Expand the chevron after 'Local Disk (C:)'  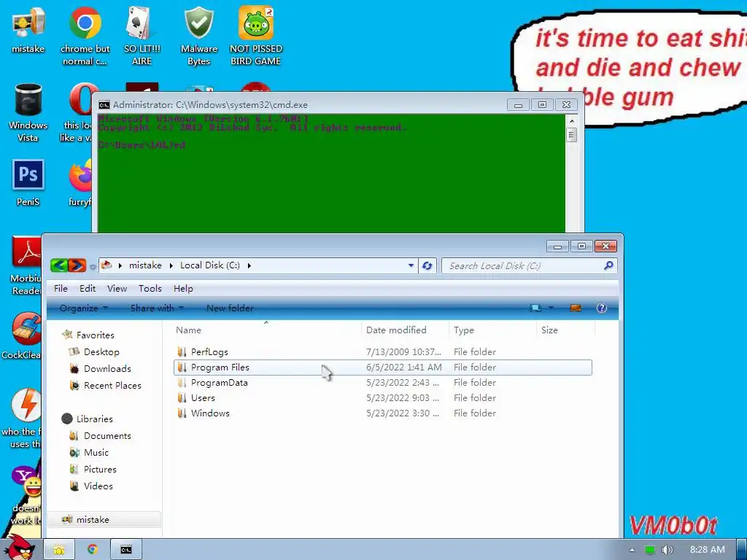pyautogui.click(x=249, y=265)
